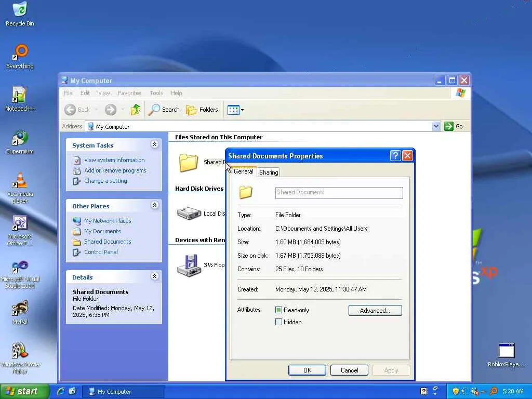
Task: Enable the Hidden attribute checkbox
Action: [x=278, y=322]
